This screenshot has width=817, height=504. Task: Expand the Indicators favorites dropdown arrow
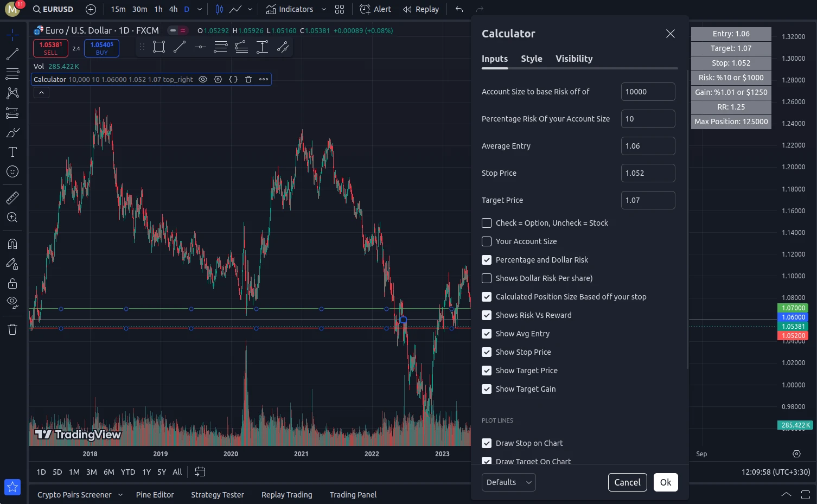(324, 9)
